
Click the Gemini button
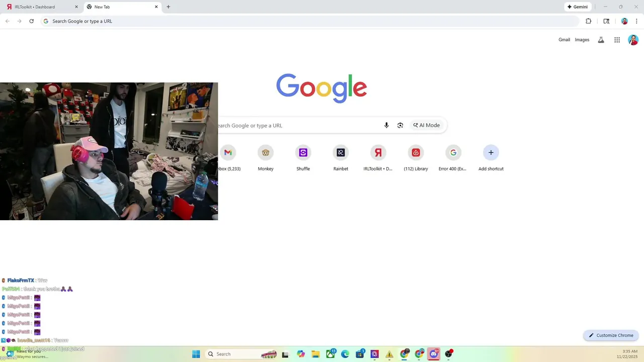coord(578,7)
